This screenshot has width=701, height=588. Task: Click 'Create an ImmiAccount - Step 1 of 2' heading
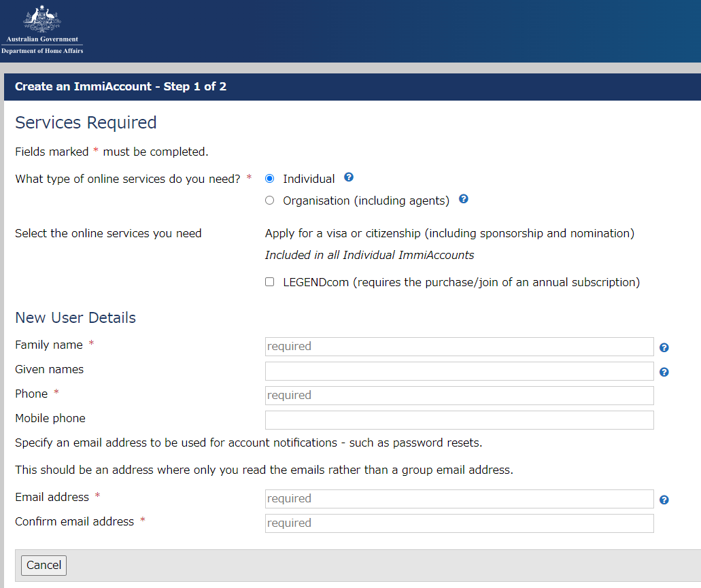(121, 86)
